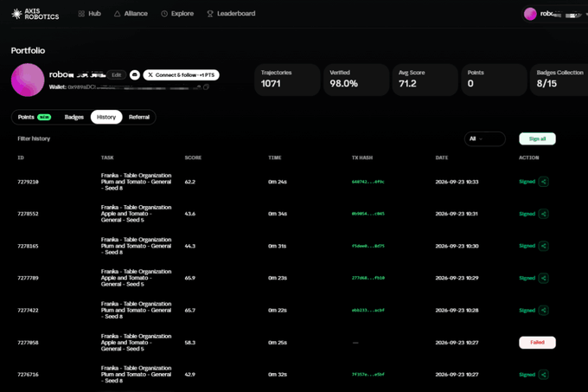Open tx hash link for row 7279210

367,182
